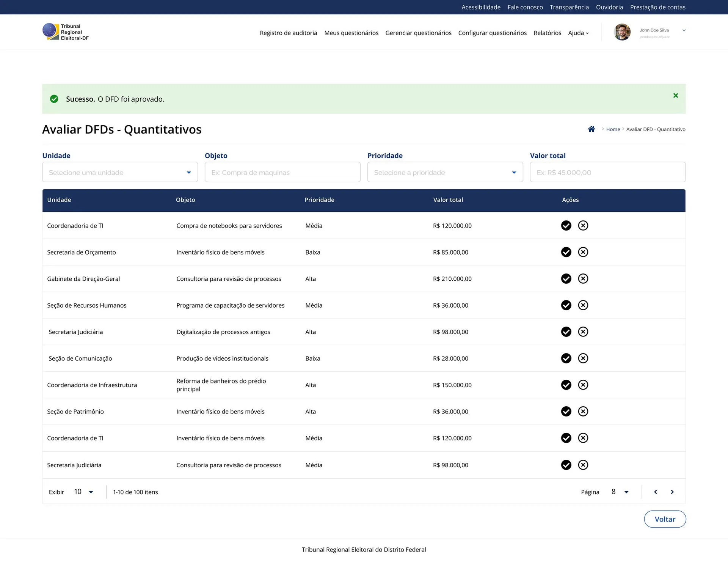Open the Transparência link
The image size is (728, 561).
click(x=569, y=7)
